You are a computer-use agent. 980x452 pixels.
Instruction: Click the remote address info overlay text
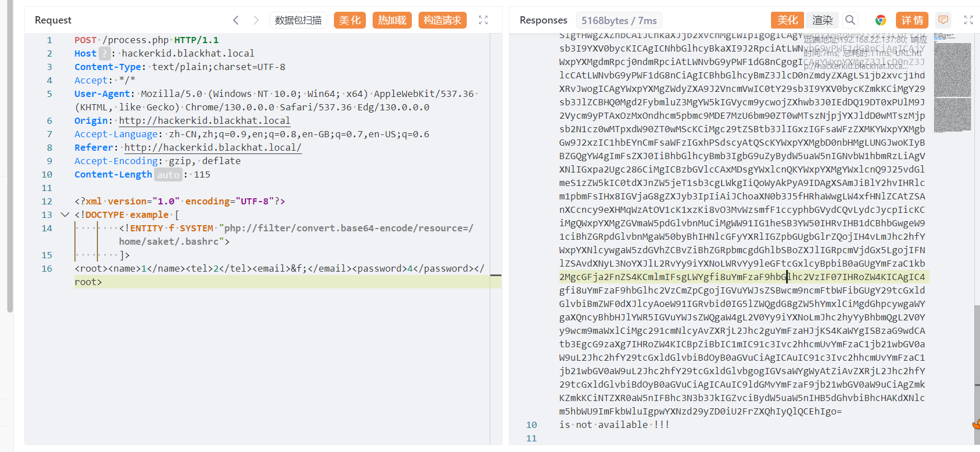[x=865, y=53]
